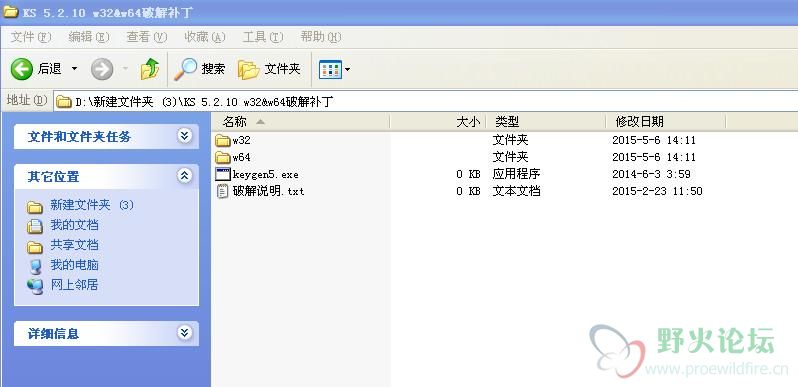Open 我的文档 link

[74, 225]
